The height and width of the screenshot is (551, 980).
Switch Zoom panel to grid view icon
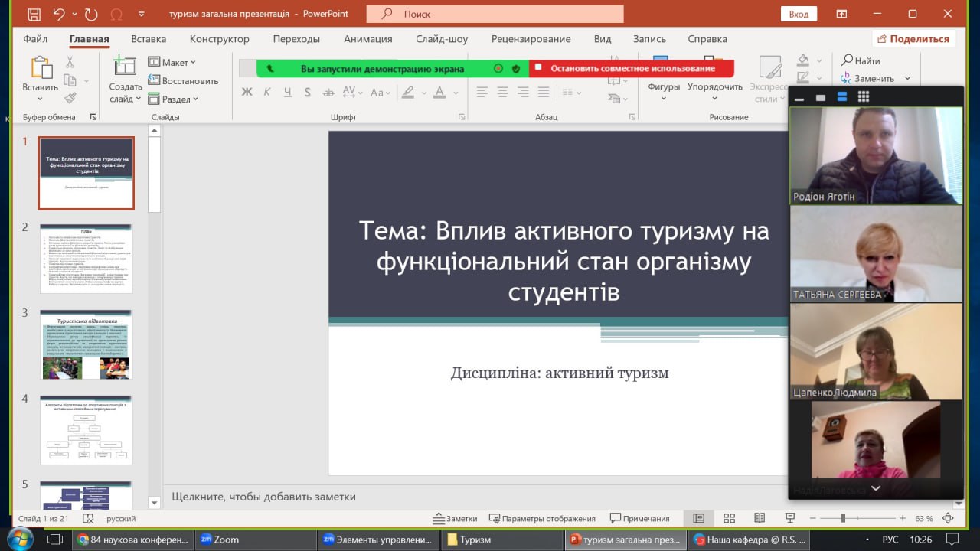[x=864, y=96]
